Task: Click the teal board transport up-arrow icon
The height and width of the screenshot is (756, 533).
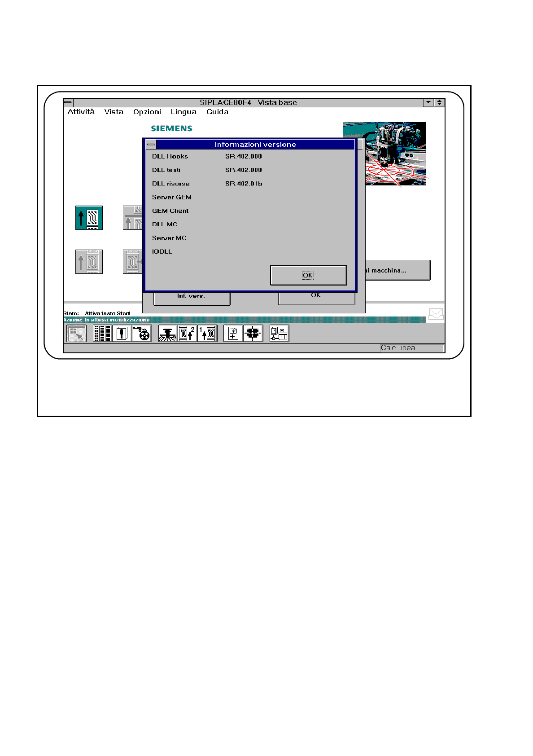Action: click(x=89, y=218)
